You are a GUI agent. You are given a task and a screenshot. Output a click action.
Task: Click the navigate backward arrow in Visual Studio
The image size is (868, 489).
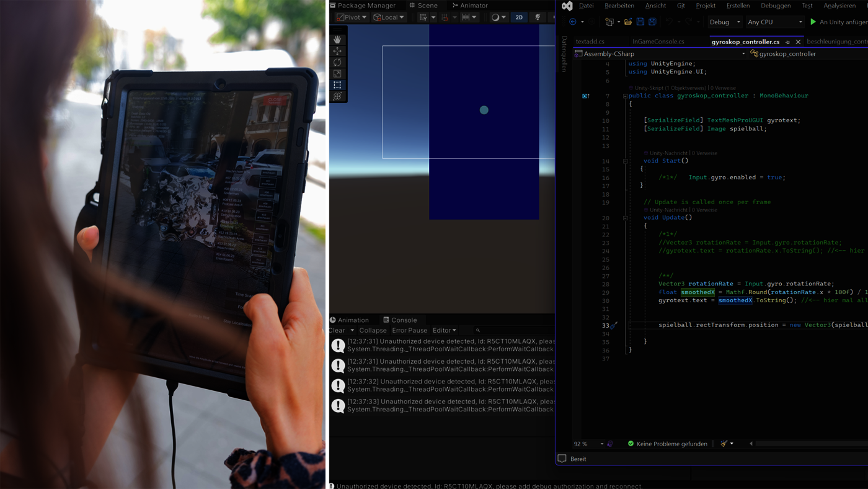coord(573,22)
